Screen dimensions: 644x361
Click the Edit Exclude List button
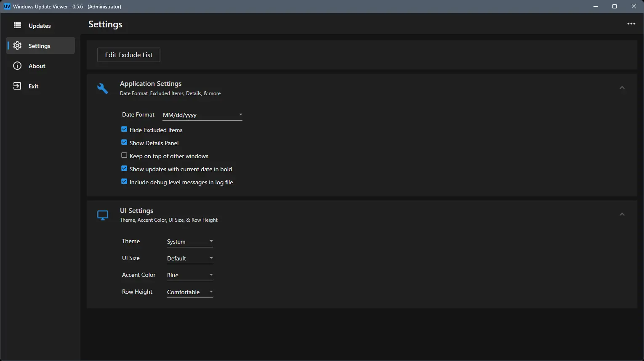[129, 55]
